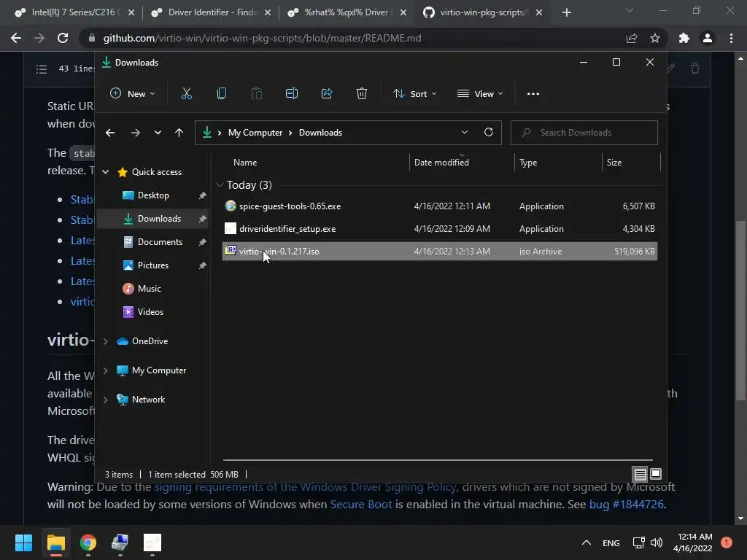Expand Network in navigation pane

[x=105, y=400]
